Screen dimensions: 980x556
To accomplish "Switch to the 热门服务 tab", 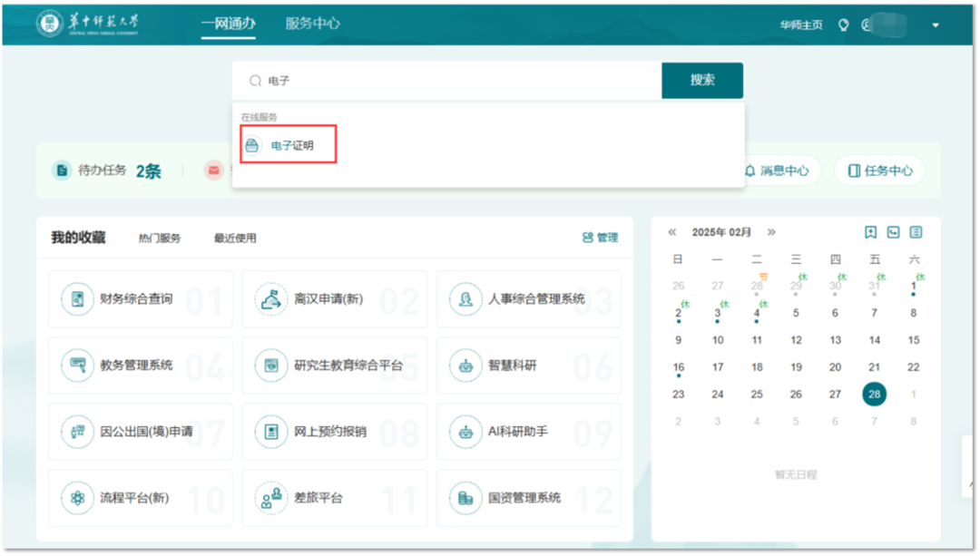I will tap(160, 239).
